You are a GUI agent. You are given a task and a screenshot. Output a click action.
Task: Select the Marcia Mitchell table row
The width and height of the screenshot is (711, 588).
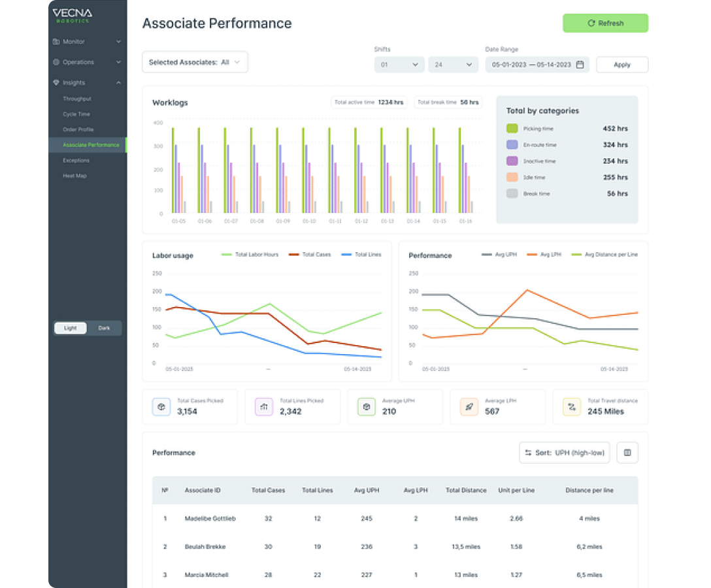click(x=395, y=575)
